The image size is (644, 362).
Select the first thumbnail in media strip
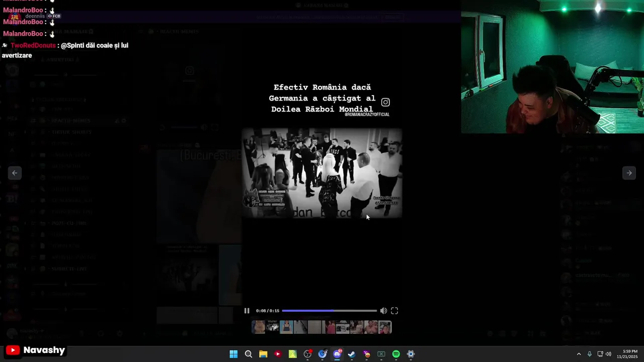tap(258, 327)
